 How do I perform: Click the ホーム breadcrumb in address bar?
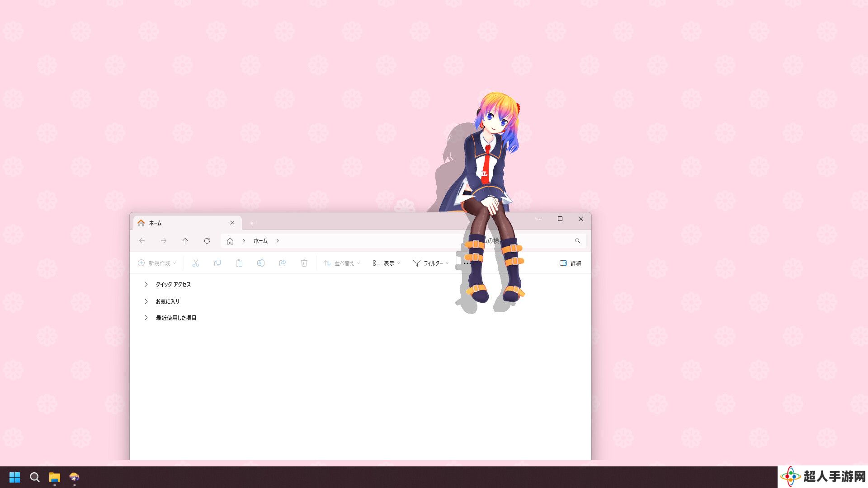[x=260, y=241]
